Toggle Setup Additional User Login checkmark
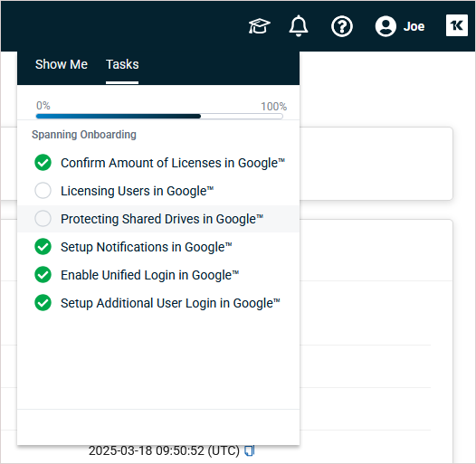476x464 pixels. [43, 303]
